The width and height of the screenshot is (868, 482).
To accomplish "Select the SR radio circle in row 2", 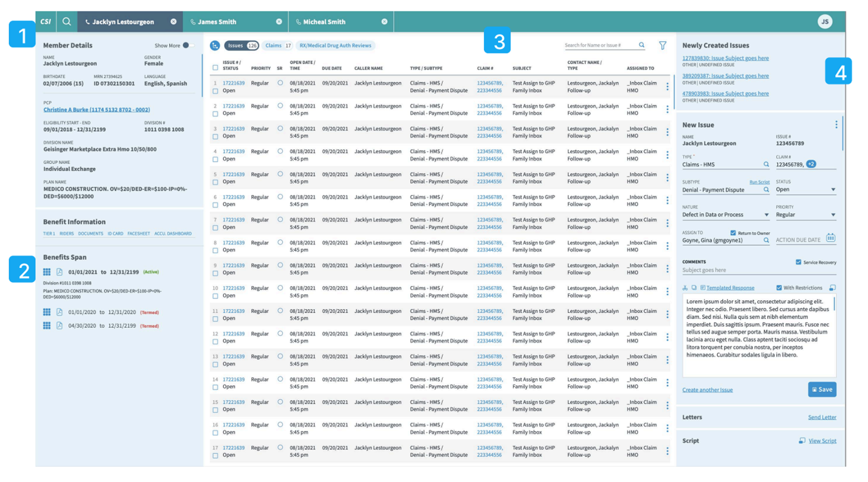I will (280, 106).
